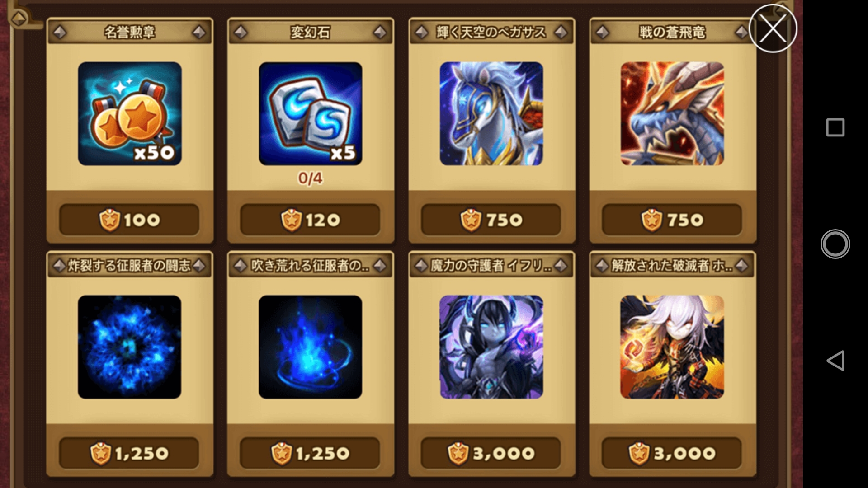The height and width of the screenshot is (488, 868).
Task: Select the honor medals x50 icon
Action: click(130, 113)
